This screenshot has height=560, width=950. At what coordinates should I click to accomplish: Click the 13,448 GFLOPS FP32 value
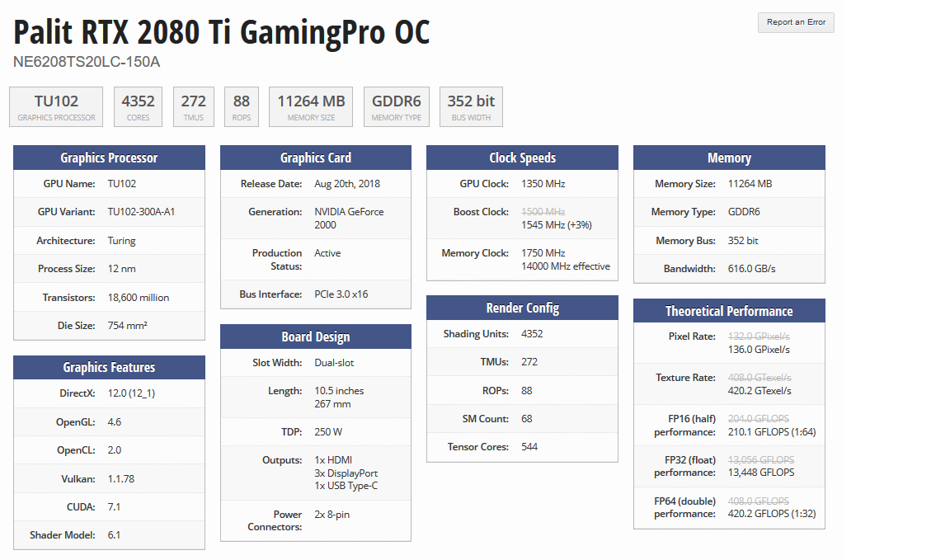tap(761, 473)
